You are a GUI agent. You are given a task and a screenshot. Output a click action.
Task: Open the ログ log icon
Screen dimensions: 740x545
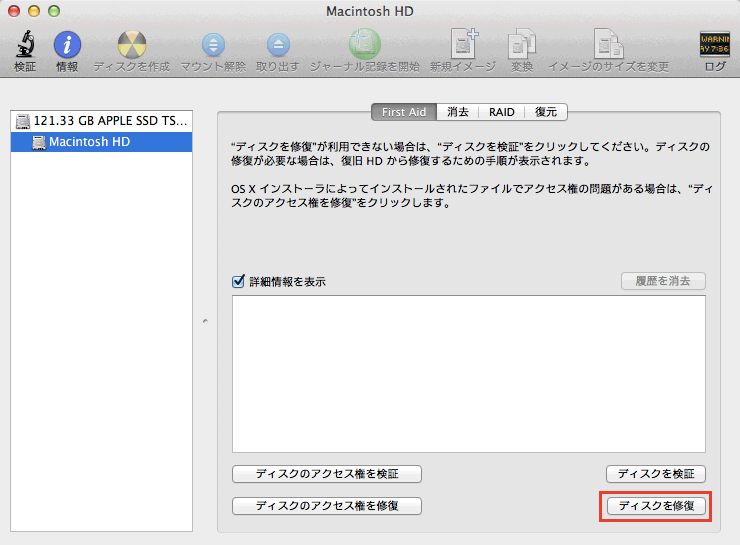tap(715, 44)
